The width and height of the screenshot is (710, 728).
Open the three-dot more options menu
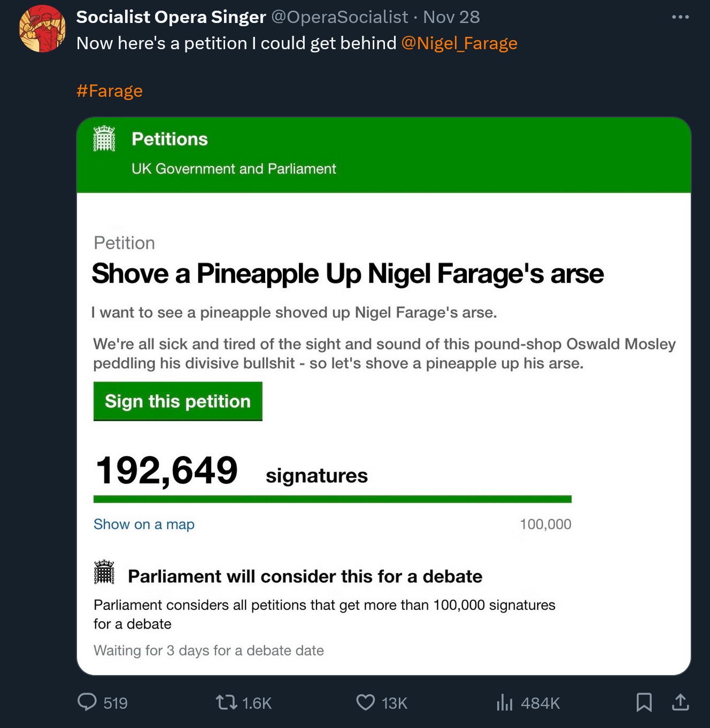(680, 17)
